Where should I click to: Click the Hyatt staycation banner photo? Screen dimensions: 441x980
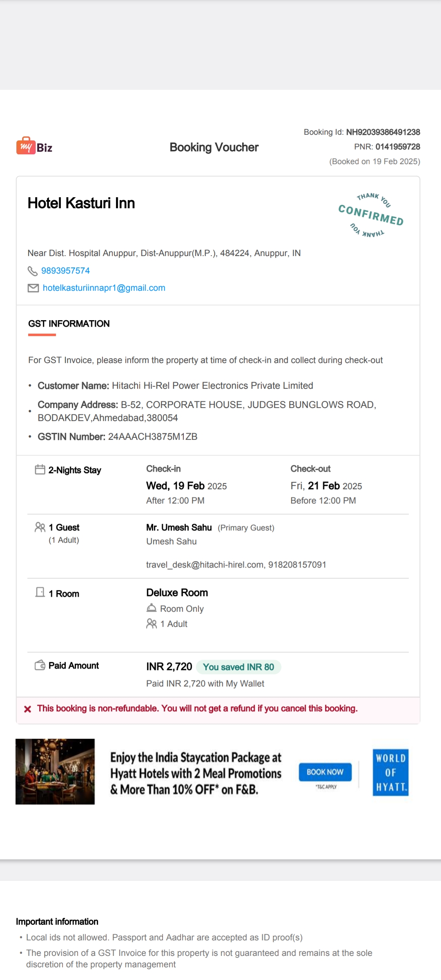pyautogui.click(x=55, y=771)
